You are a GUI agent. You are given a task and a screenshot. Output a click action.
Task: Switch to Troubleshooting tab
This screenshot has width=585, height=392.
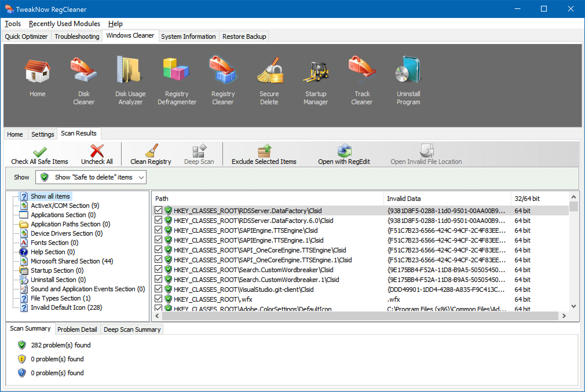[77, 36]
